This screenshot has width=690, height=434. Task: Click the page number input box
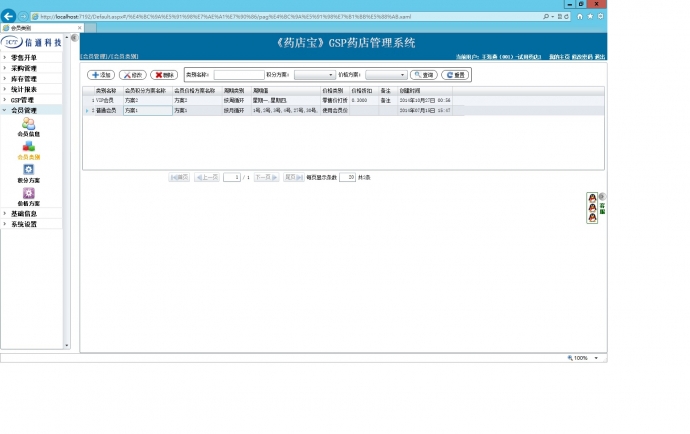232,177
